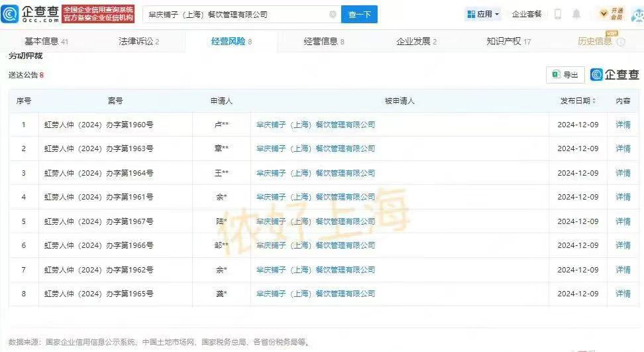
Task: Clear the search box with the X icon
Action: [x=333, y=14]
